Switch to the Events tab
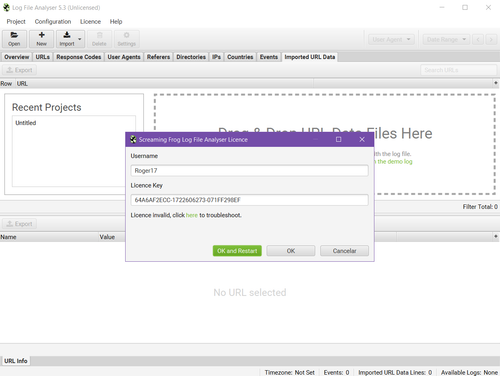500x376 pixels. tap(269, 57)
